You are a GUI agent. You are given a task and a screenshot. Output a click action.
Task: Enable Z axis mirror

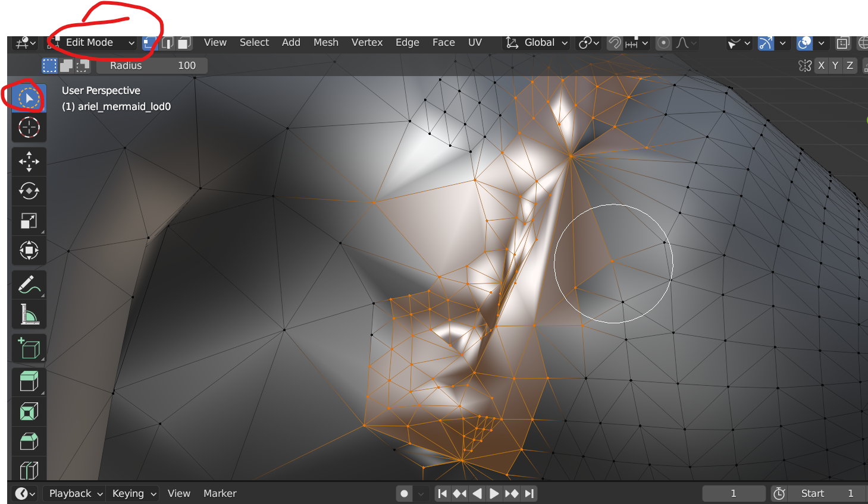[x=850, y=65]
